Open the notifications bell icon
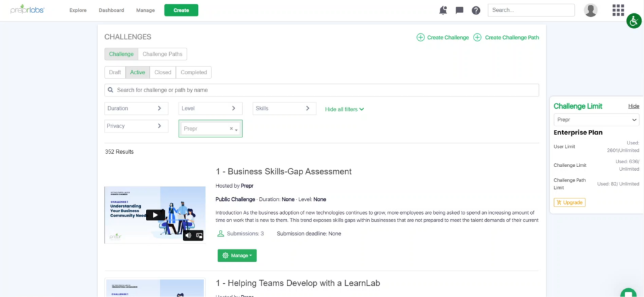Image resolution: width=644 pixels, height=297 pixels. (x=443, y=10)
